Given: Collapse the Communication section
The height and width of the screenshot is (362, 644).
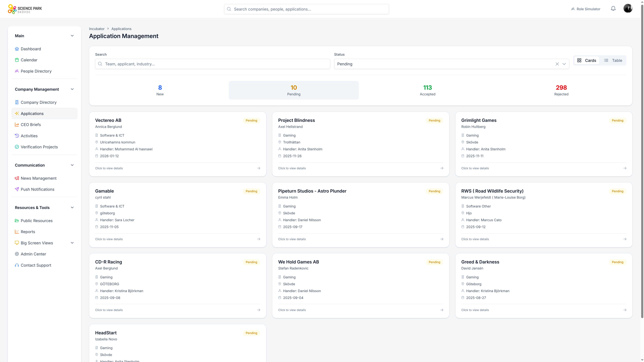Looking at the screenshot, I should [x=72, y=165].
